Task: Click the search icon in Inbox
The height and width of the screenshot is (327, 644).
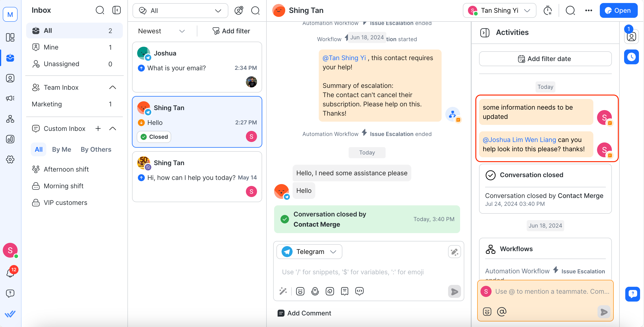Action: pos(100,10)
